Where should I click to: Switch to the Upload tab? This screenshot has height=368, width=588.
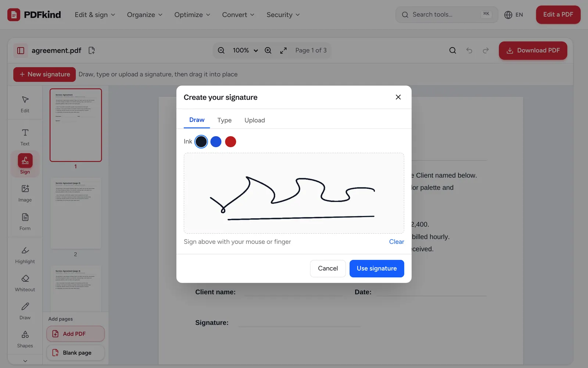(x=254, y=120)
